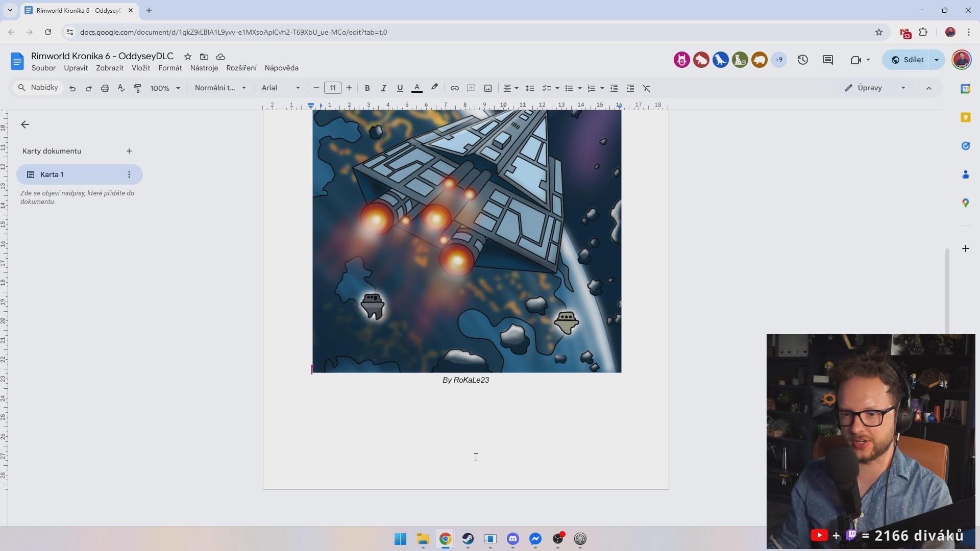Insert an image from toolbar
980x551 pixels.
(x=488, y=88)
